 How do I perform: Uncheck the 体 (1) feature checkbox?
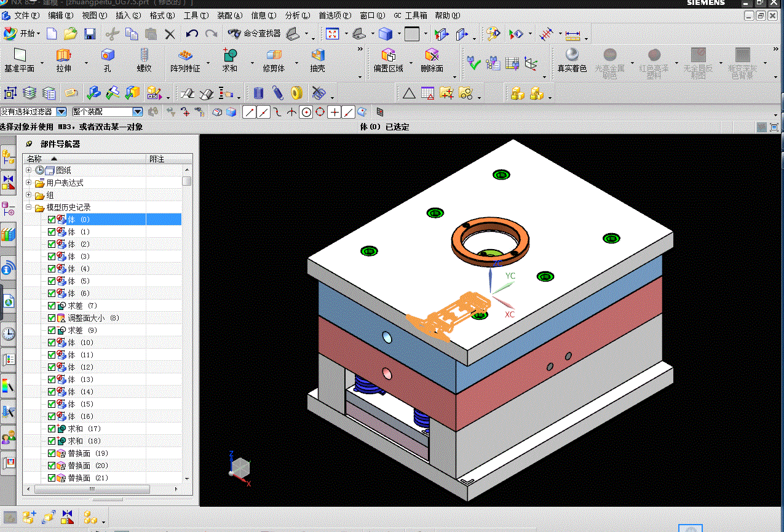point(52,232)
